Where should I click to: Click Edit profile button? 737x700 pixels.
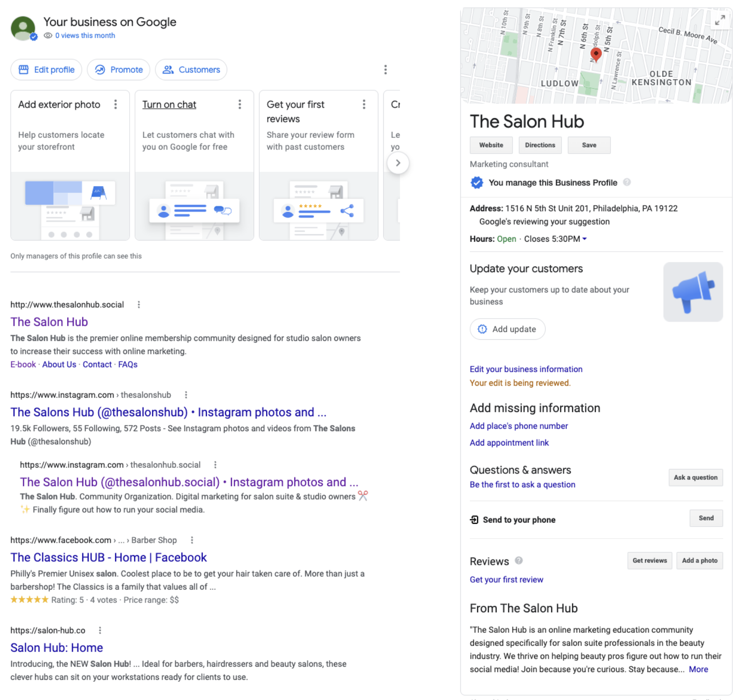click(47, 70)
